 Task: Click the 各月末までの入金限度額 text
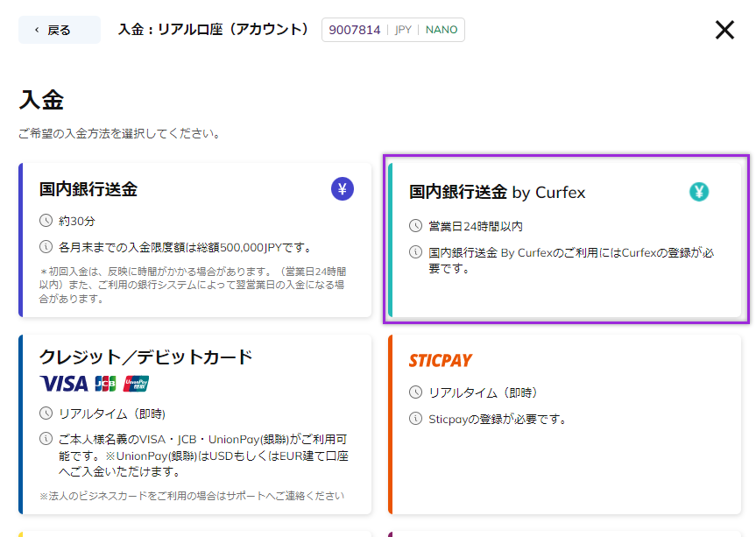pos(186,248)
